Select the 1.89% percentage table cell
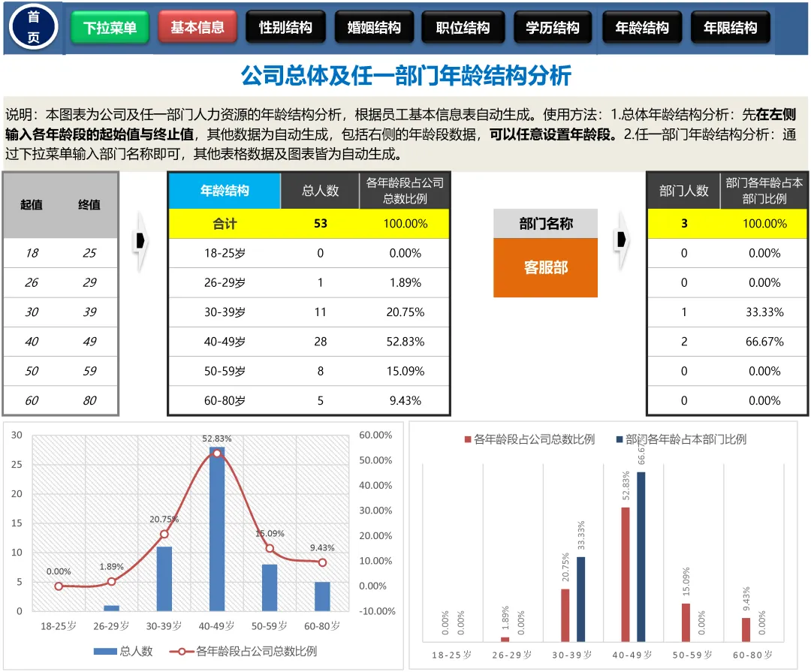Image resolution: width=811 pixels, height=672 pixels. [405, 282]
